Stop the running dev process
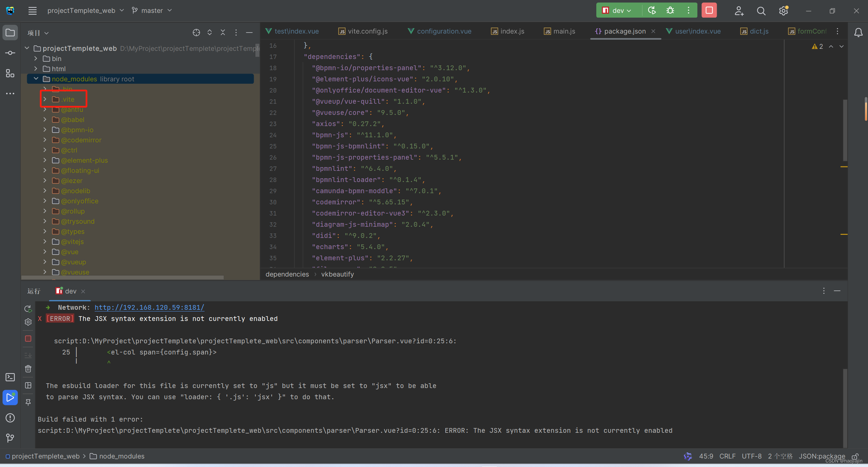 [709, 11]
